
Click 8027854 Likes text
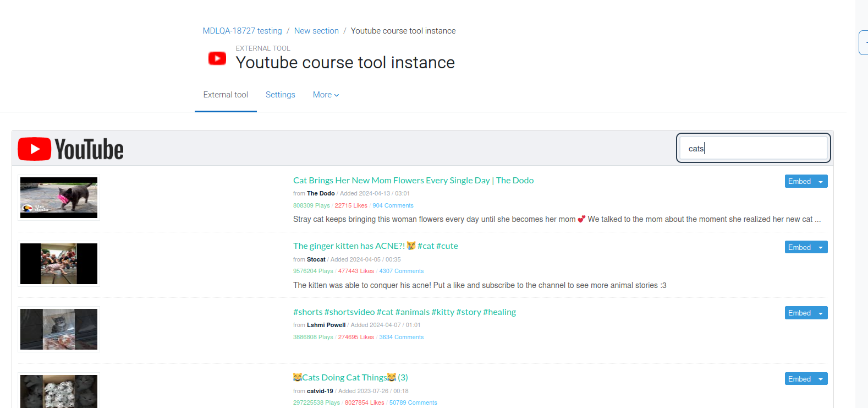365,403
